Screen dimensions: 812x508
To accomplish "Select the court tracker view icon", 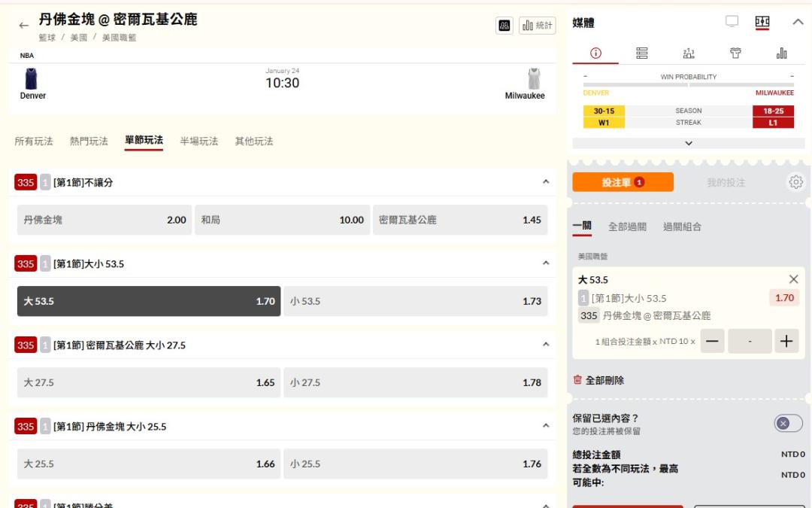I will pyautogui.click(x=762, y=22).
